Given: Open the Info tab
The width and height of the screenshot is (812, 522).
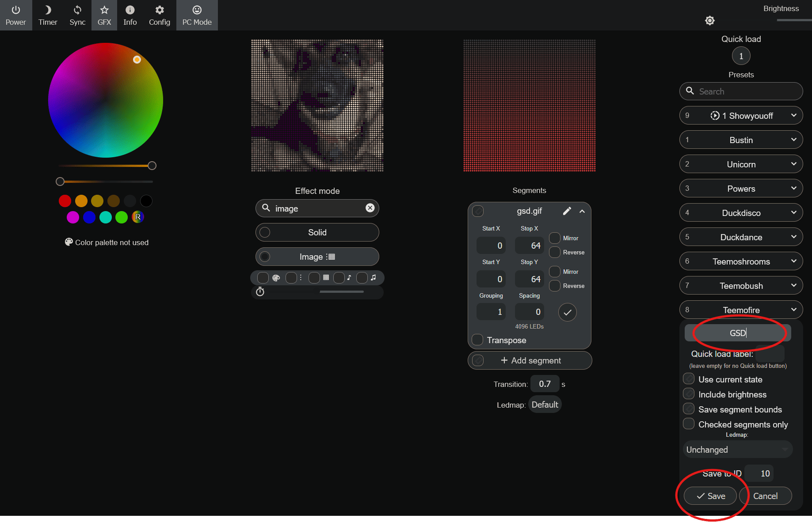Looking at the screenshot, I should 130,15.
